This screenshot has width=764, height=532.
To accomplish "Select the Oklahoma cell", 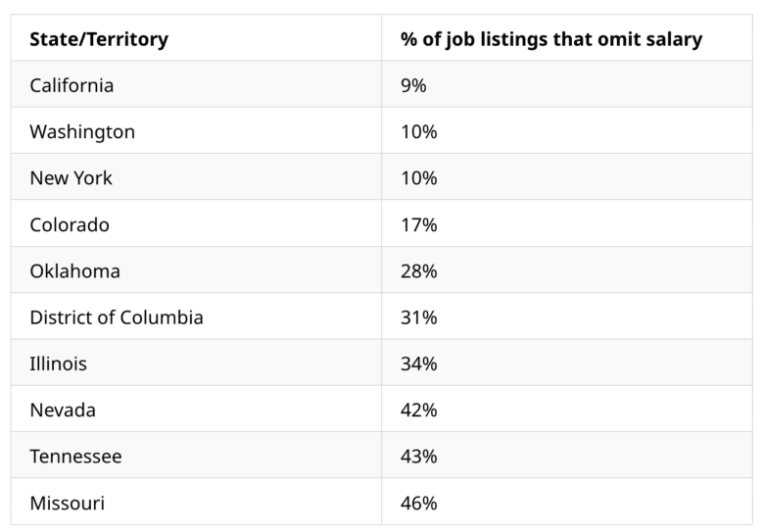I will pos(75,271).
